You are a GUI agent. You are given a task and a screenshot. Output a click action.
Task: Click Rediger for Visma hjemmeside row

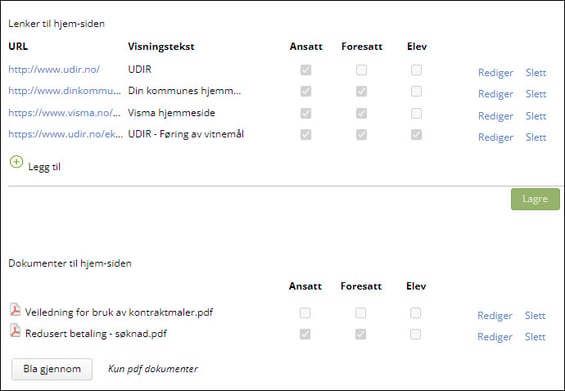(x=495, y=116)
